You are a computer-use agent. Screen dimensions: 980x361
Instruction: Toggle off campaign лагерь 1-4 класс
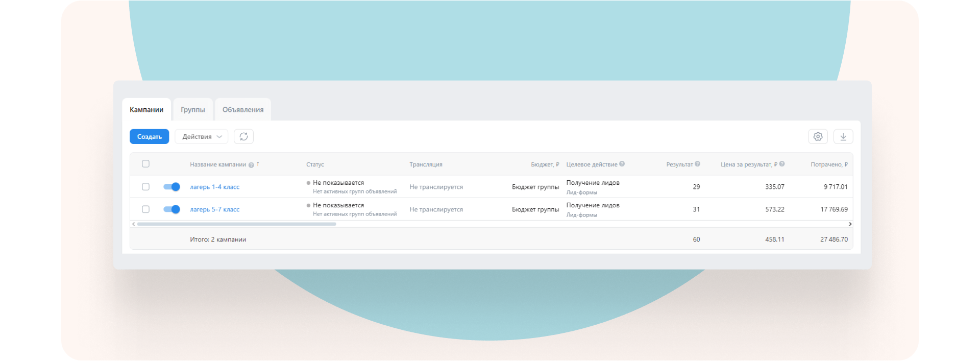(171, 187)
